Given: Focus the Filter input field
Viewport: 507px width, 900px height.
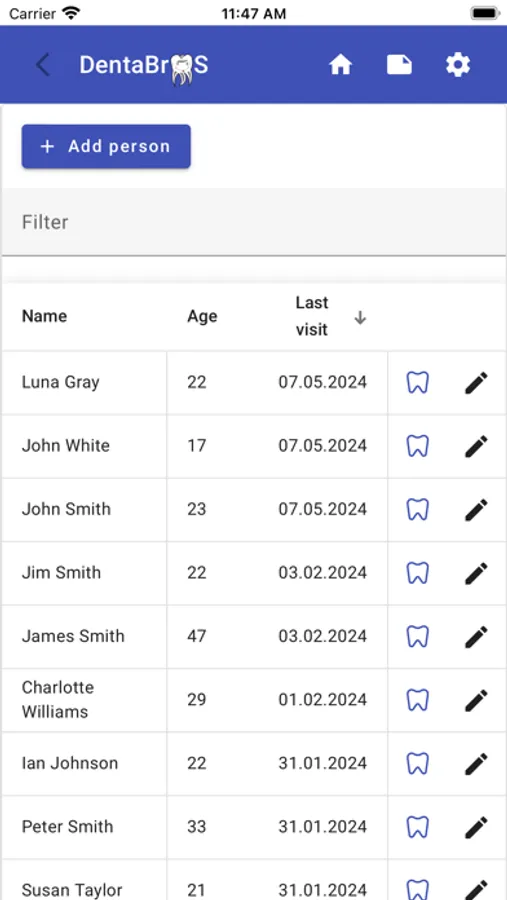Looking at the screenshot, I should [254, 222].
